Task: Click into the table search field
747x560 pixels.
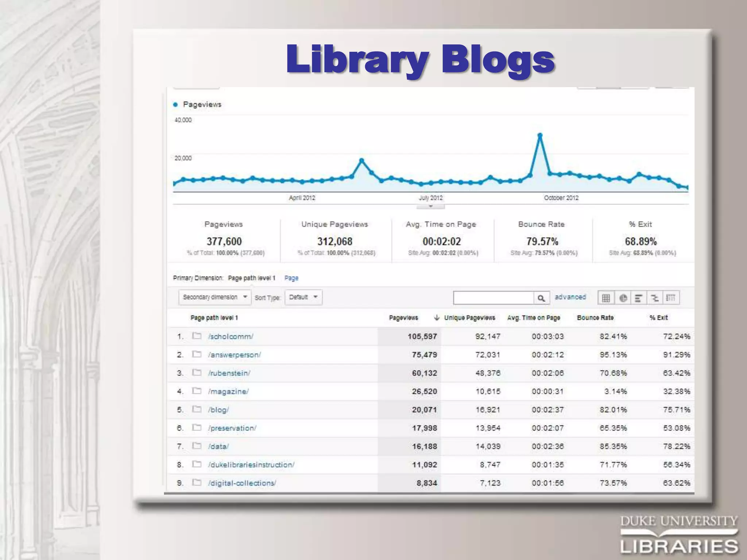Action: click(494, 298)
